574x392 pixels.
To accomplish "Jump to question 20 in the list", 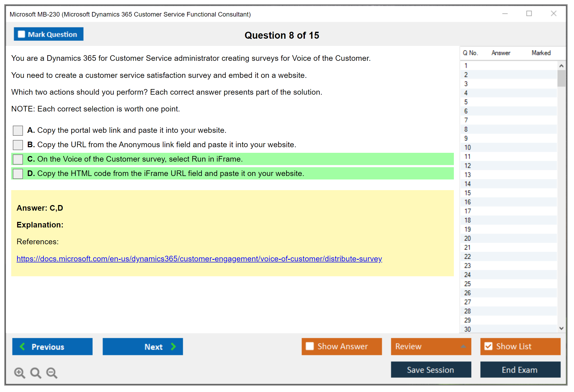I will [x=467, y=238].
